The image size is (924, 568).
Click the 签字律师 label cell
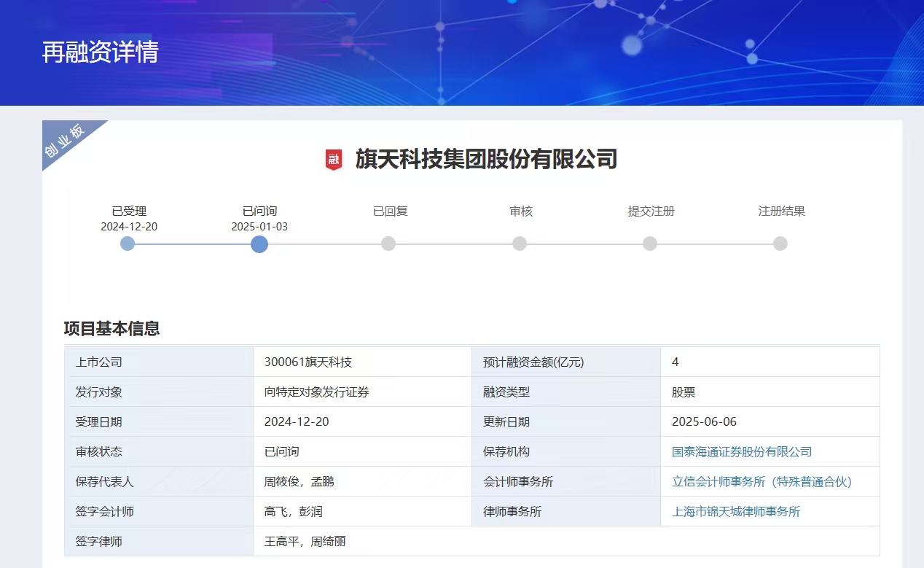159,541
